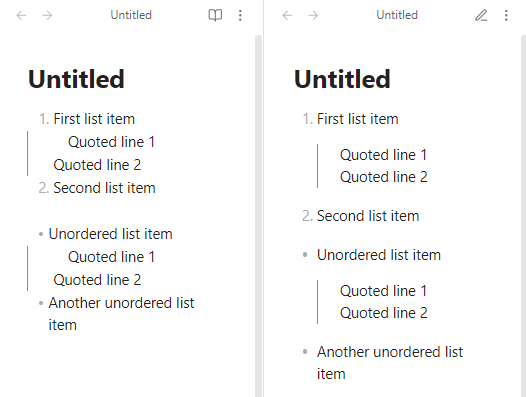Image resolution: width=526 pixels, height=397 pixels.
Task: Click the forward arrow in left pane
Action: tap(47, 15)
